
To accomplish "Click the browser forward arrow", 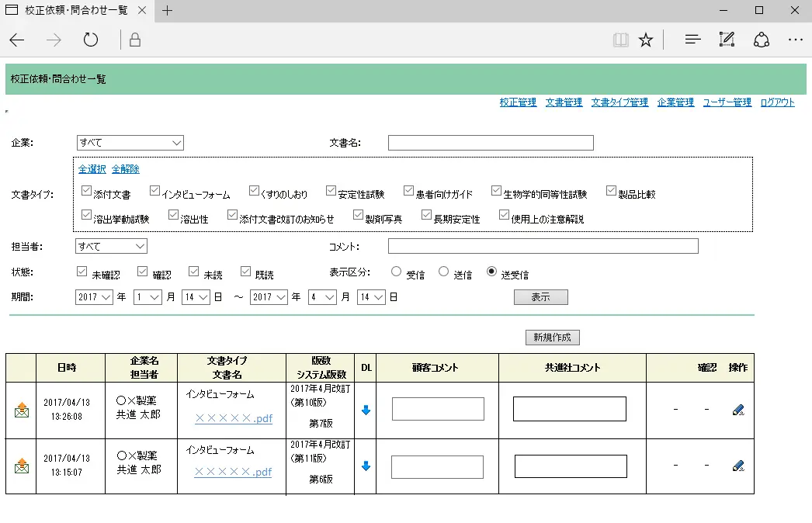I will [54, 40].
